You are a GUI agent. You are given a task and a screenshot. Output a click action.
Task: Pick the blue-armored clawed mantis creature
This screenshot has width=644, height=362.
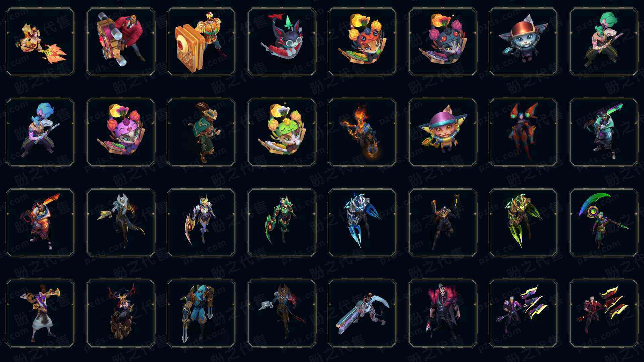pyautogui.click(x=362, y=223)
